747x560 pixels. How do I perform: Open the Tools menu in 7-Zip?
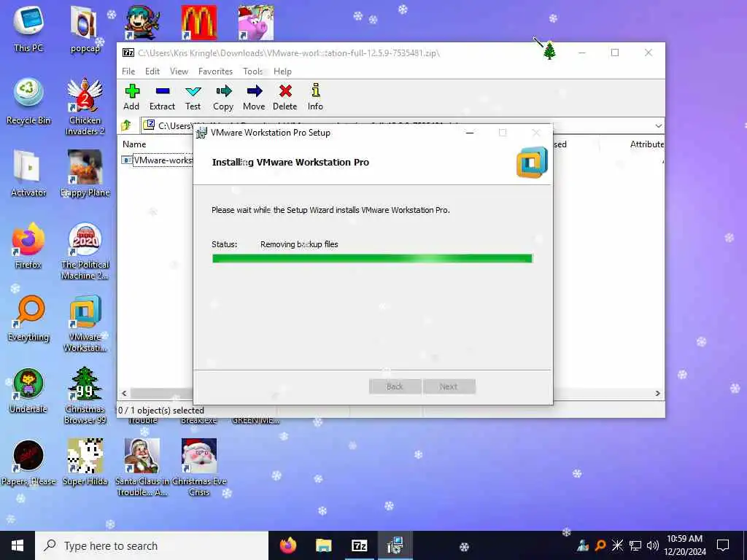(x=253, y=71)
